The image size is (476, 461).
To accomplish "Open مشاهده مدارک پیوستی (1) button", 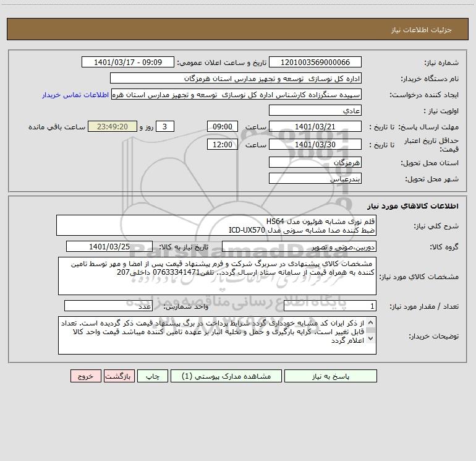I will [x=226, y=376].
